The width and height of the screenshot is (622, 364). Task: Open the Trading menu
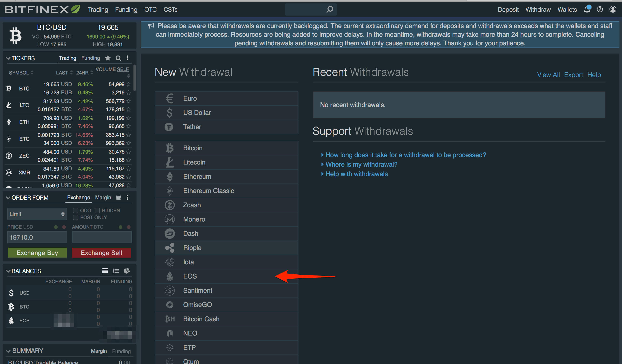coord(98,9)
